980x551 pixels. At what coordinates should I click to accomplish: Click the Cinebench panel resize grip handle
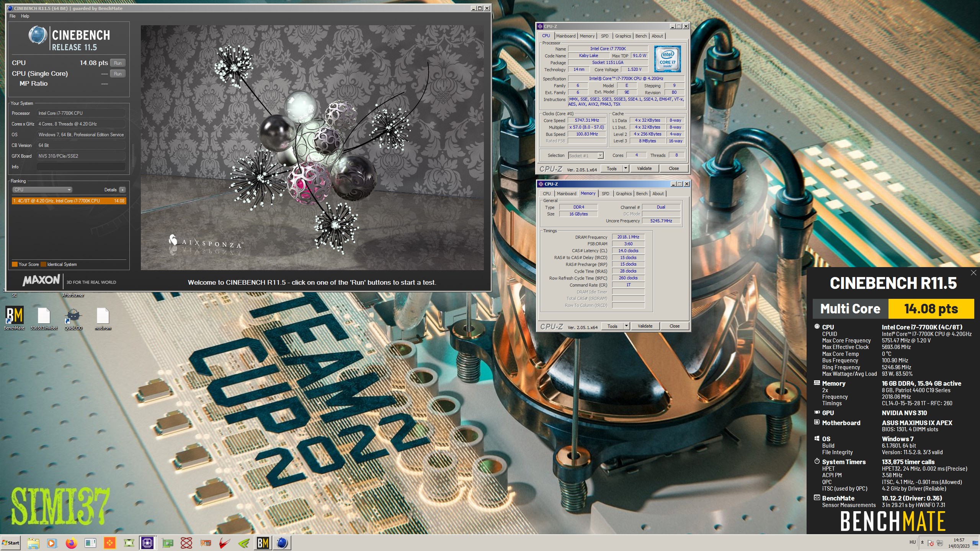click(x=133, y=155)
